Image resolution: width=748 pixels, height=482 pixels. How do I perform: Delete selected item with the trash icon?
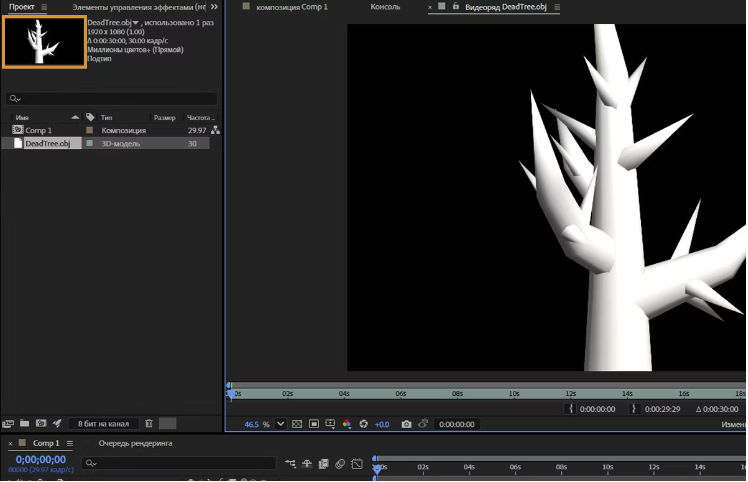[x=149, y=423]
